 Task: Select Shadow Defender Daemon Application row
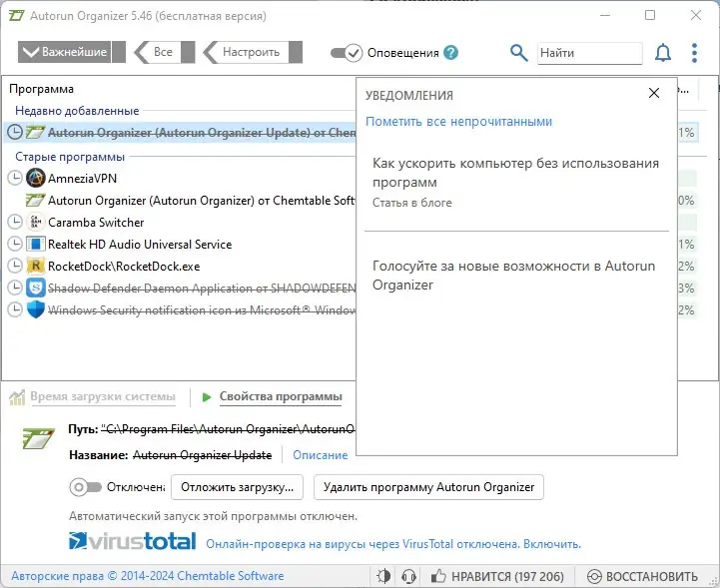[x=202, y=289]
